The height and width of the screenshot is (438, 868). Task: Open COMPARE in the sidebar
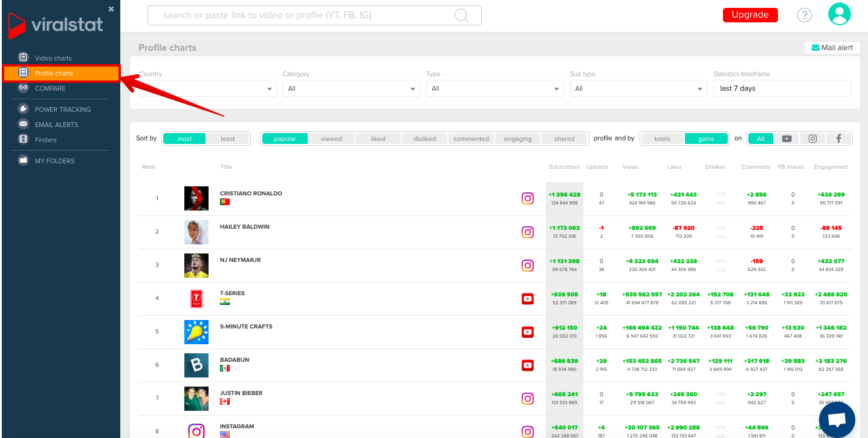pos(50,88)
